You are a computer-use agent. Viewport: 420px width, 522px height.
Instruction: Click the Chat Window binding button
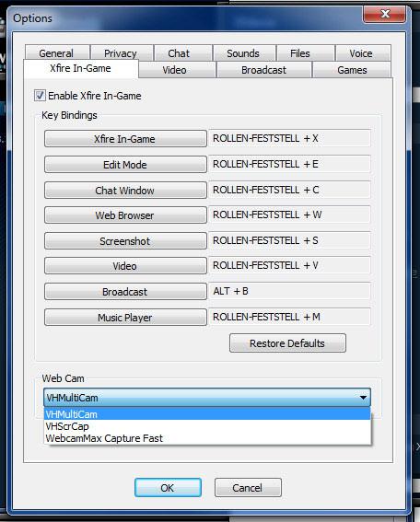coord(125,190)
